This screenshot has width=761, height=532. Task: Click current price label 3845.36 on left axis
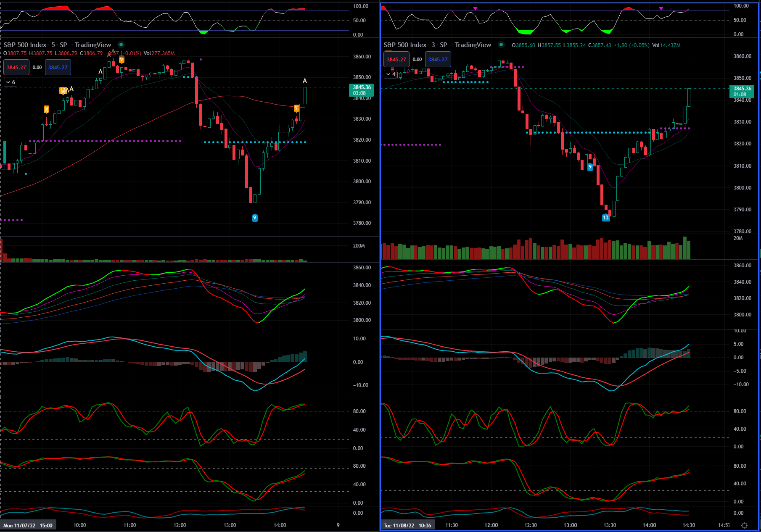coord(361,90)
